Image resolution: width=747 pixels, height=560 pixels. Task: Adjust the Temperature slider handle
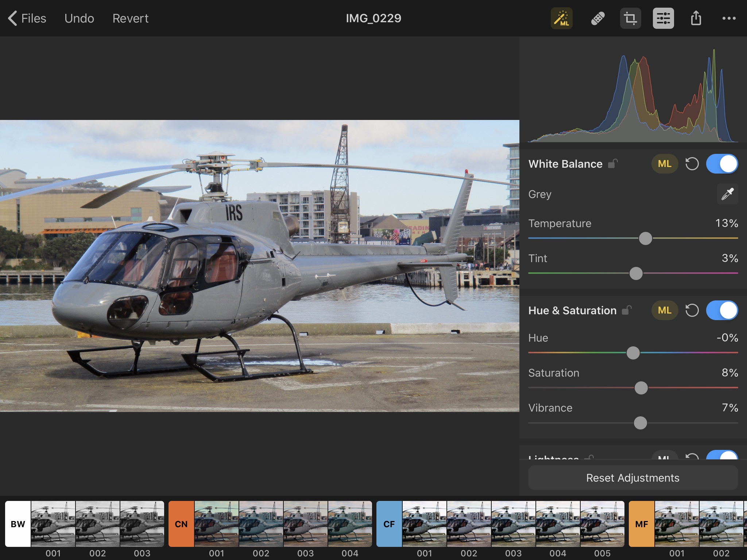pos(645,238)
